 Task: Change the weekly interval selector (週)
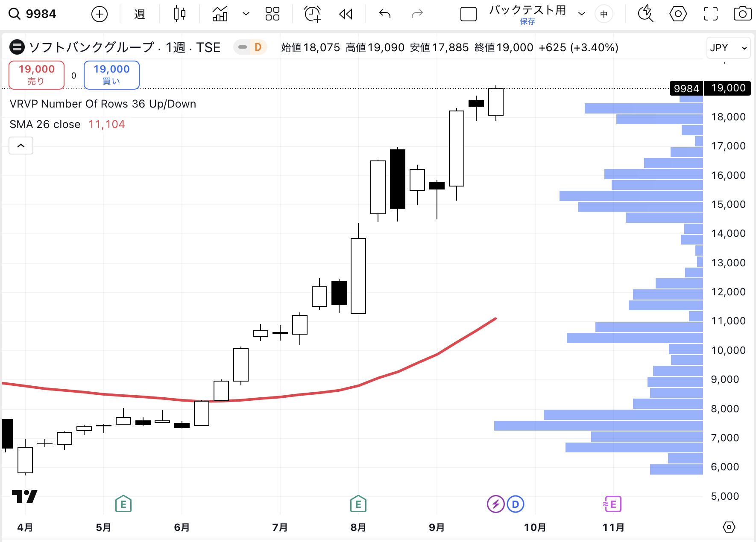pos(140,14)
